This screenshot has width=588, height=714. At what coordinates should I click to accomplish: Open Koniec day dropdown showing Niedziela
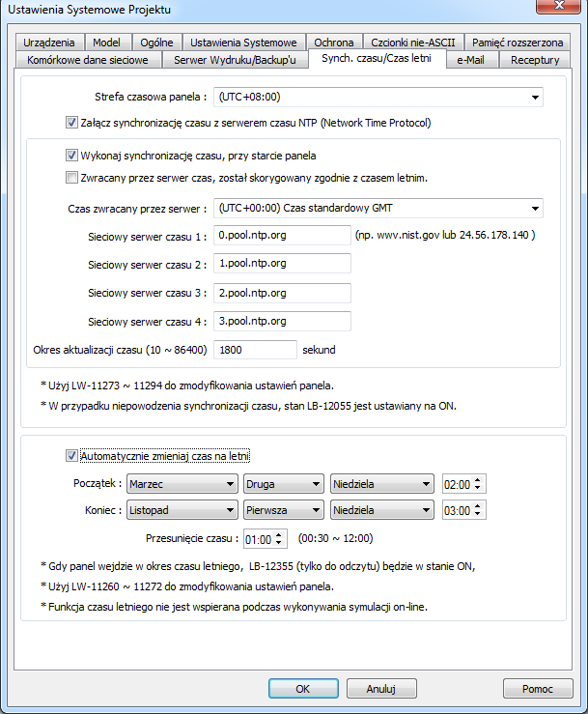[x=381, y=510]
